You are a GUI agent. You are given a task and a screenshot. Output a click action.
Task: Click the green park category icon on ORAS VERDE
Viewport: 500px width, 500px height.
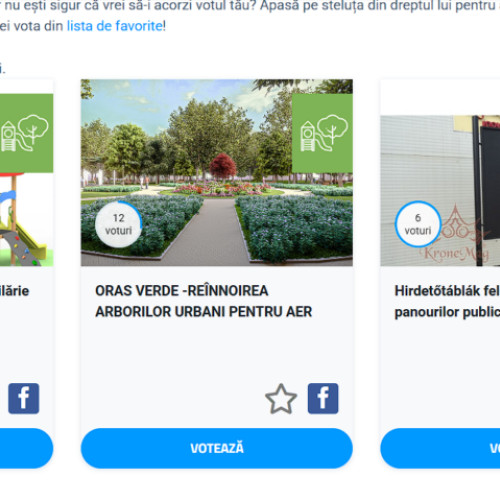click(x=322, y=133)
